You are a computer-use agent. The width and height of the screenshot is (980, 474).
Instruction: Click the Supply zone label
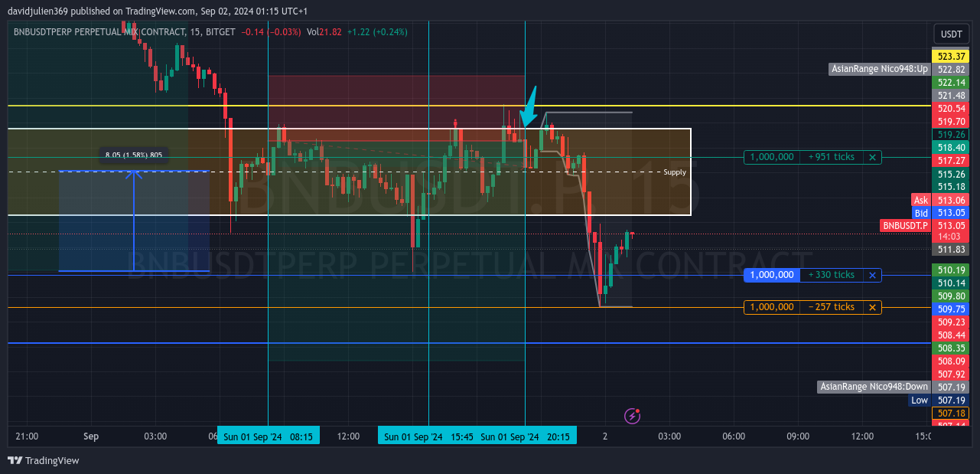[675, 172]
